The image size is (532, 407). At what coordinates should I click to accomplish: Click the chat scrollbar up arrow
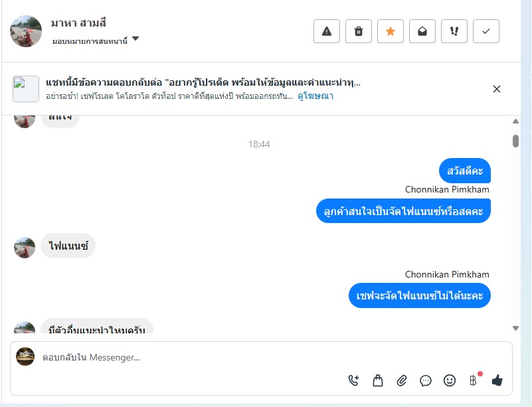point(515,121)
